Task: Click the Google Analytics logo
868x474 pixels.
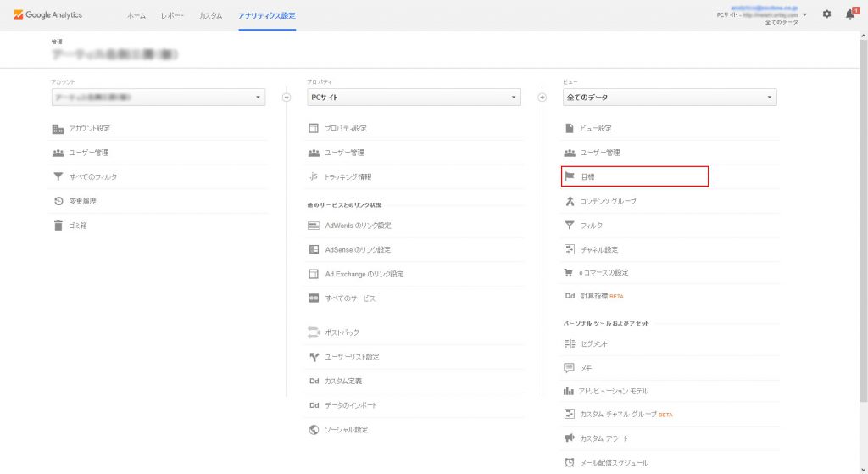Action: point(47,14)
